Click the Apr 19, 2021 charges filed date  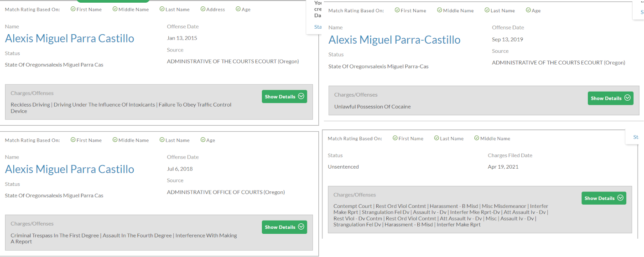pyautogui.click(x=503, y=167)
